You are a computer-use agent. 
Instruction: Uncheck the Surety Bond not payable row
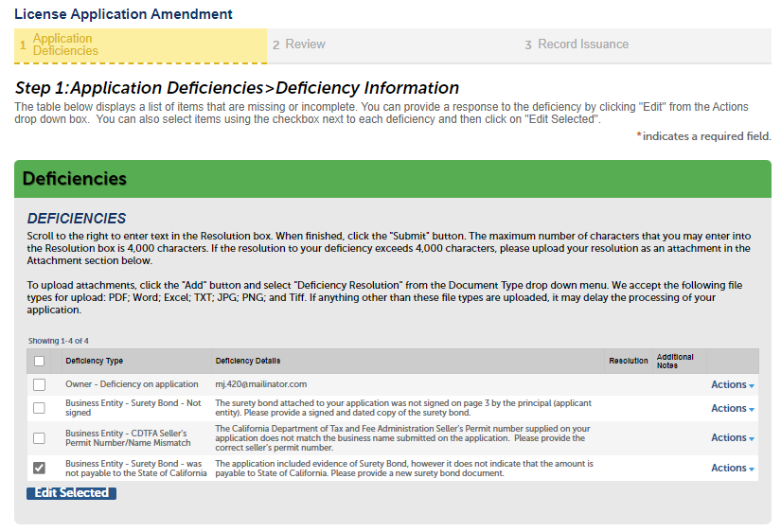(x=39, y=468)
